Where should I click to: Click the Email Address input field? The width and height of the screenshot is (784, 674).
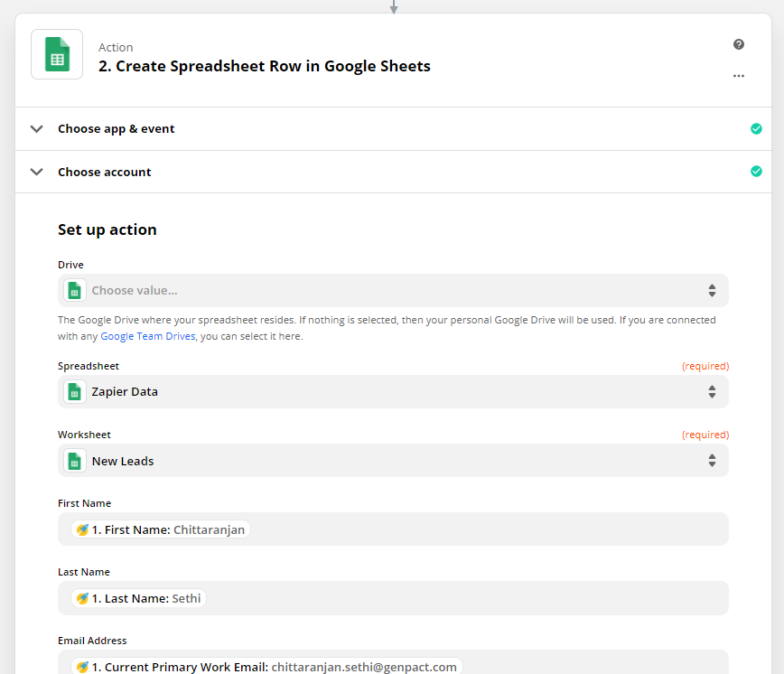click(393, 662)
